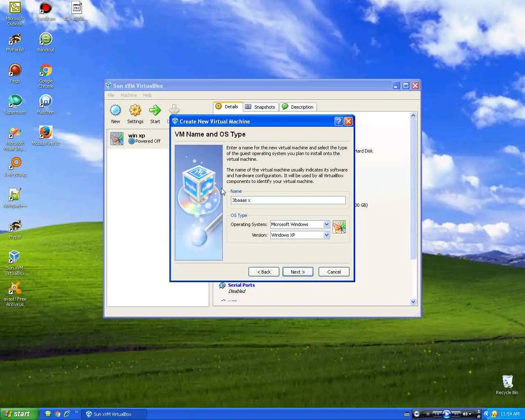
Task: Close the Create New Virtual Machine dialog
Action: (348, 121)
